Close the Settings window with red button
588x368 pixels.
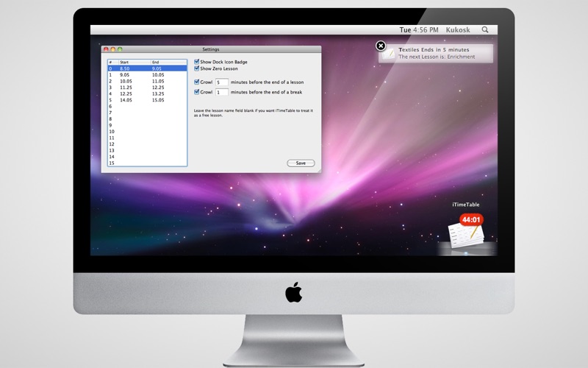(x=106, y=49)
